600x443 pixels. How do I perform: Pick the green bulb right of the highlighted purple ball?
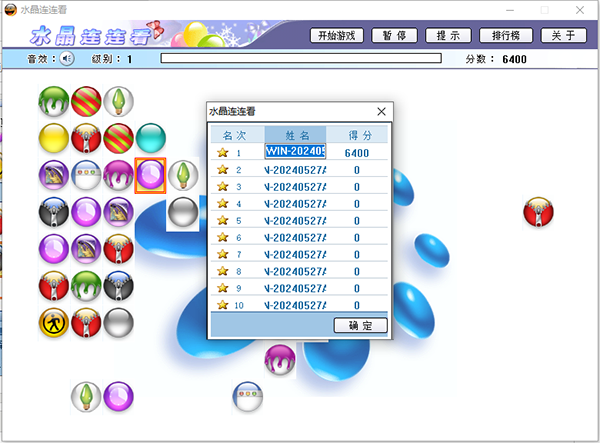click(x=183, y=175)
